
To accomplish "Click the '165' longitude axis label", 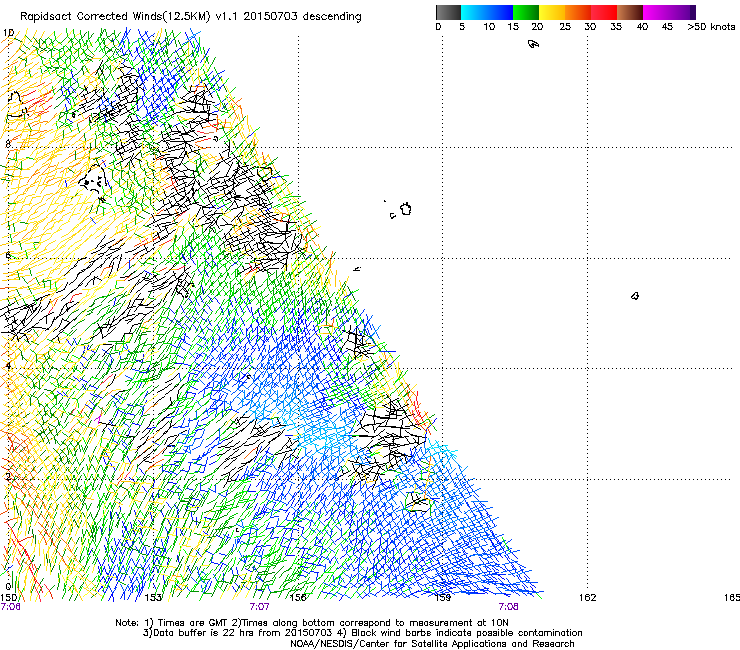I will (732, 598).
